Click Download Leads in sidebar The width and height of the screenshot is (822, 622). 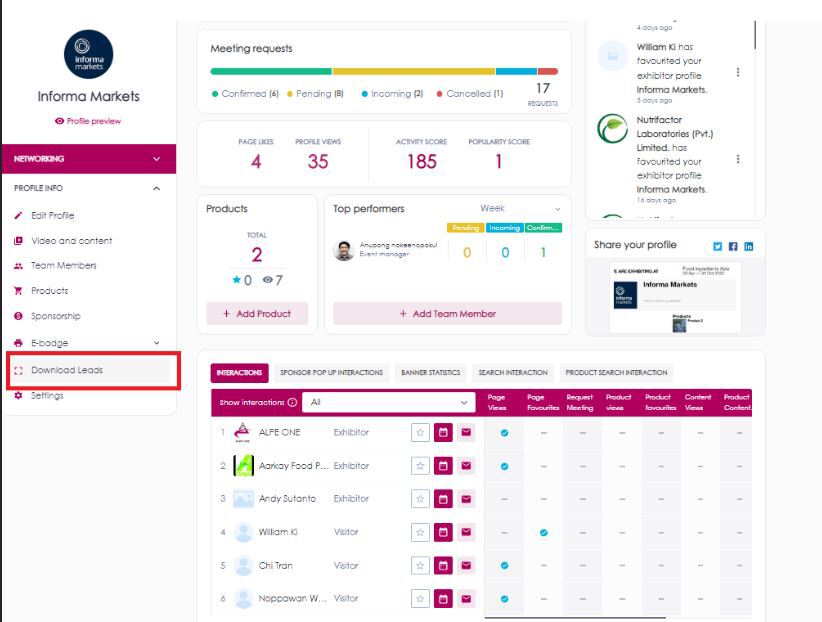click(67, 370)
